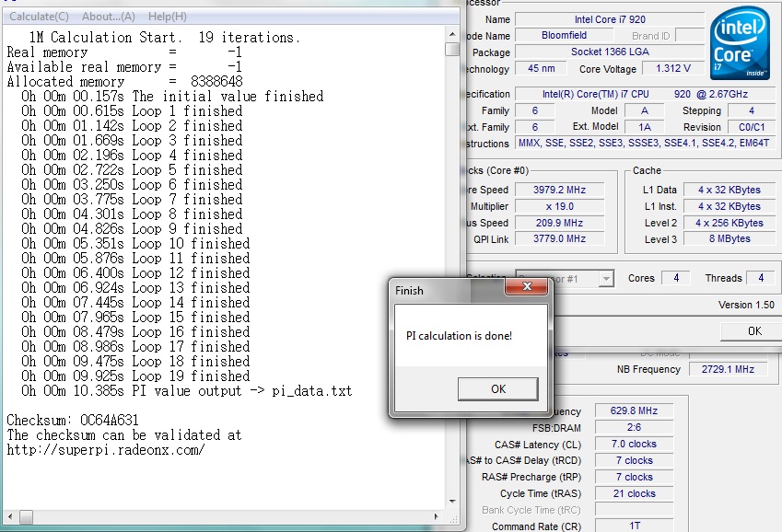
Task: Click the Core Voltage value '1.312 V'
Action: click(x=672, y=68)
